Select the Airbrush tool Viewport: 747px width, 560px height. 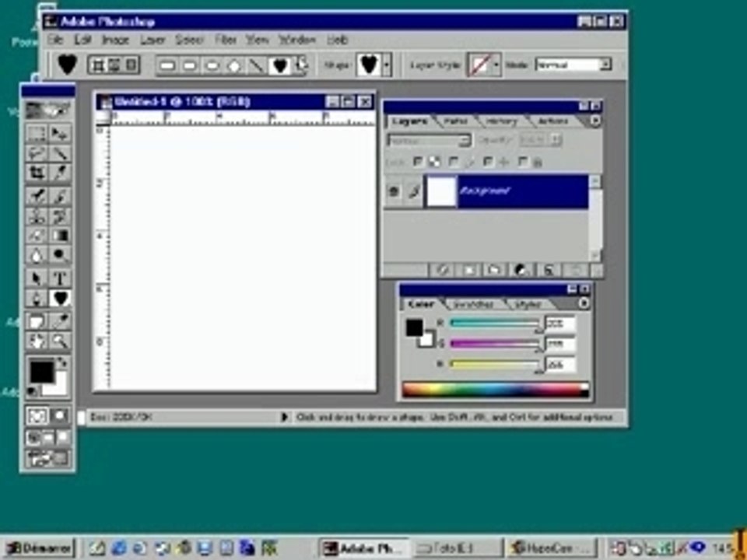click(37, 196)
